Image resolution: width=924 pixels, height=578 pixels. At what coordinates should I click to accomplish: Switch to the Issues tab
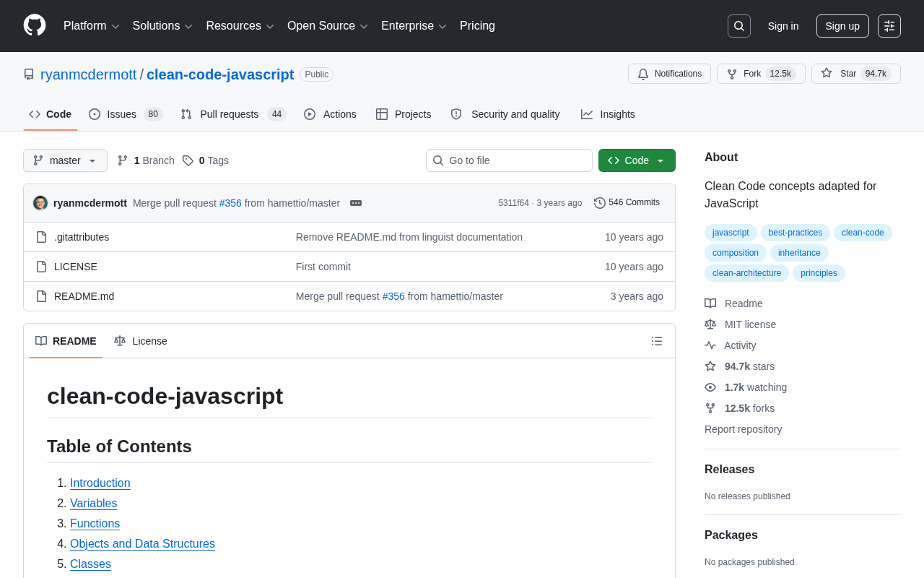tap(126, 114)
